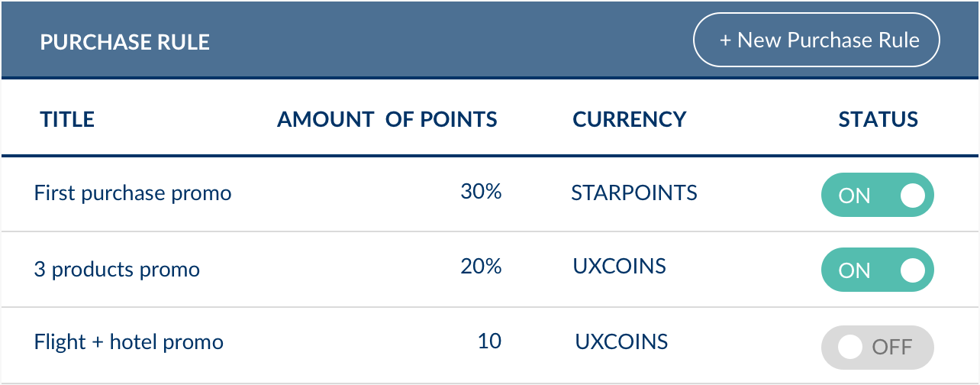Select UXCOINS in the 3 products row
980x385 pixels.
(x=620, y=266)
